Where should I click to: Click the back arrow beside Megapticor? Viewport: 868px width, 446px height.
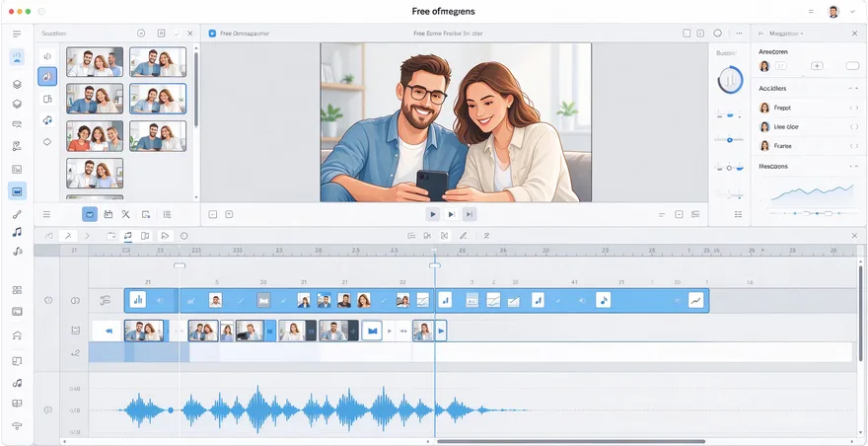pos(760,34)
